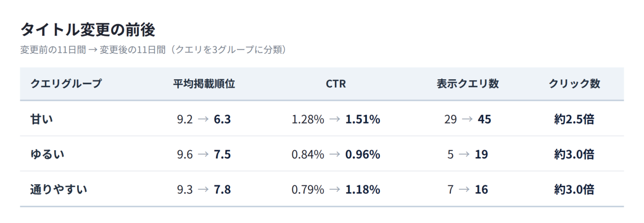644x223 pixels.
Task: Click the タイトル変更の前後 heading
Action: tap(88, 30)
